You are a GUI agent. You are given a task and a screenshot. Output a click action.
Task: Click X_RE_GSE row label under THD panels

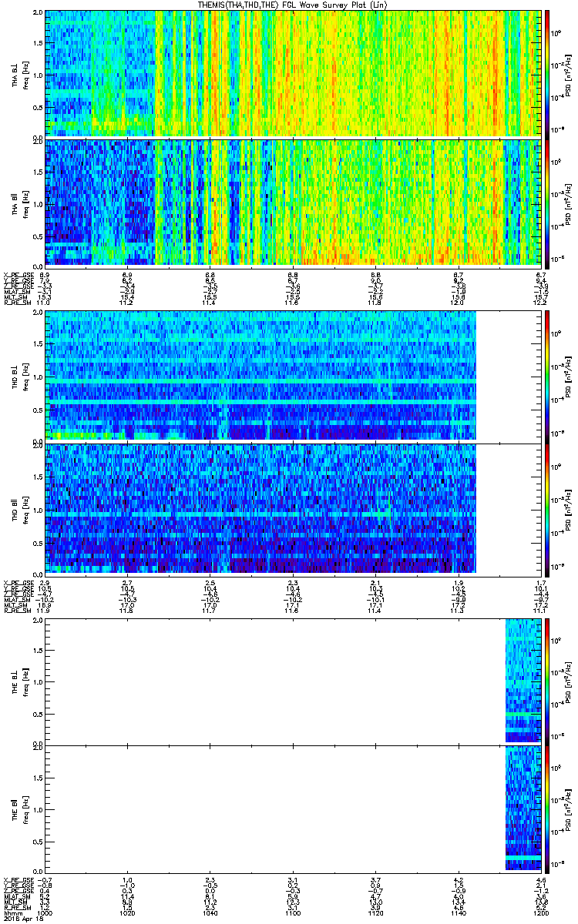point(18,581)
